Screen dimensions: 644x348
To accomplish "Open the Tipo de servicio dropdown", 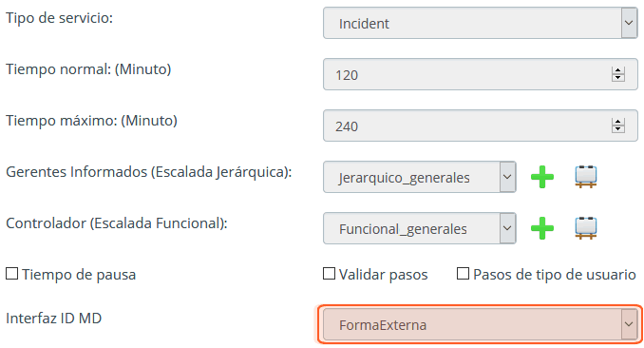I will click(480, 23).
